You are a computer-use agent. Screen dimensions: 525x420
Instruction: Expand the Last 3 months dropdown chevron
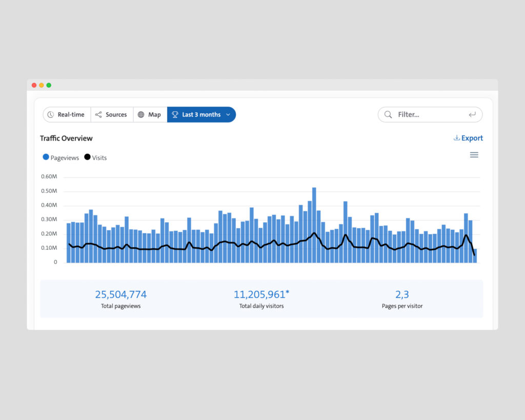point(228,115)
